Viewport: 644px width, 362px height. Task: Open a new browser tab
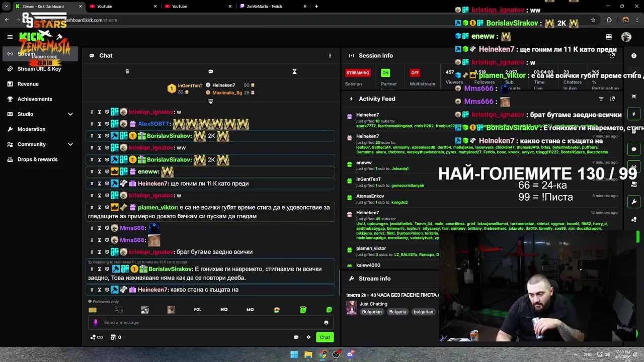pos(316,7)
